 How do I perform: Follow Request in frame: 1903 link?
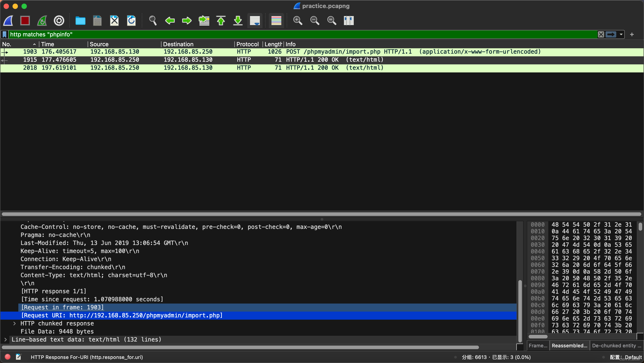(x=63, y=307)
